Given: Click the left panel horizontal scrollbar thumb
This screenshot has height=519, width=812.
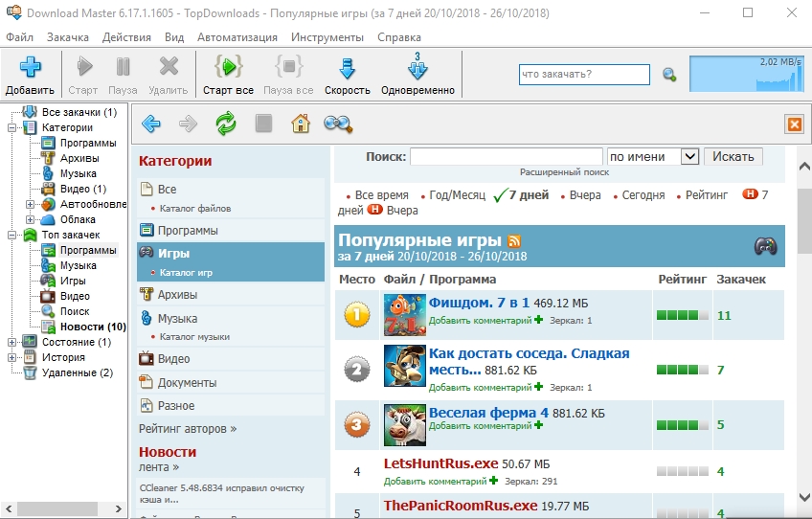Looking at the screenshot, I should pyautogui.click(x=56, y=508).
